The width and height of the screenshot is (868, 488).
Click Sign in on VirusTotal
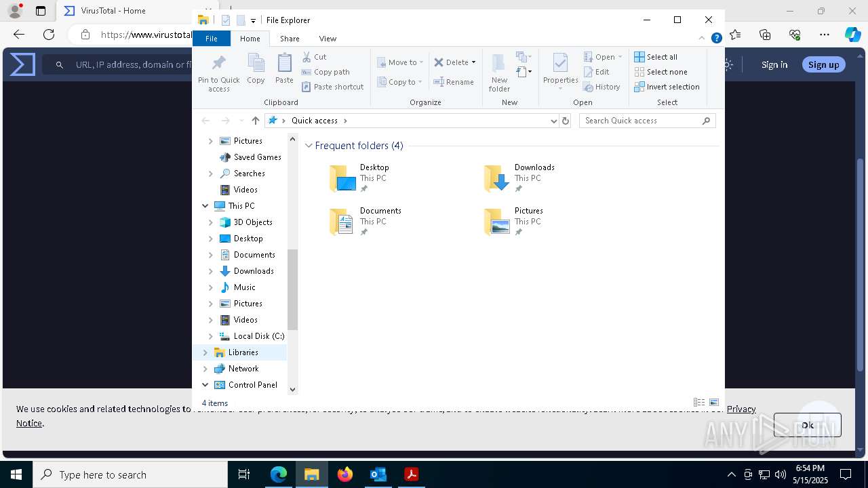coord(774,64)
